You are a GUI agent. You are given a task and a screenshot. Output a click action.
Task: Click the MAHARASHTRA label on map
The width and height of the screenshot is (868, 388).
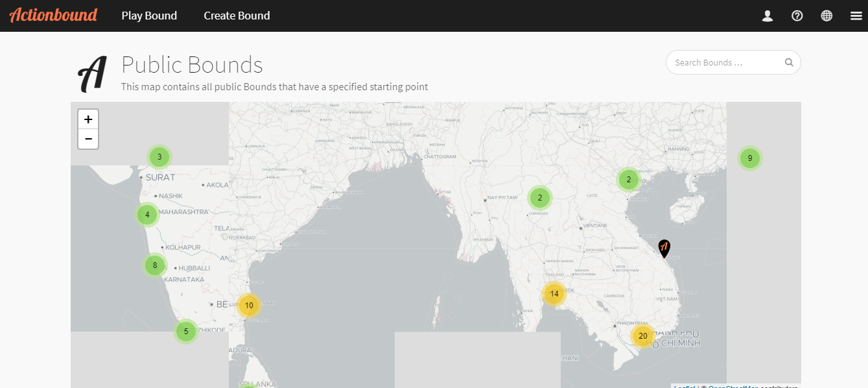coord(183,212)
